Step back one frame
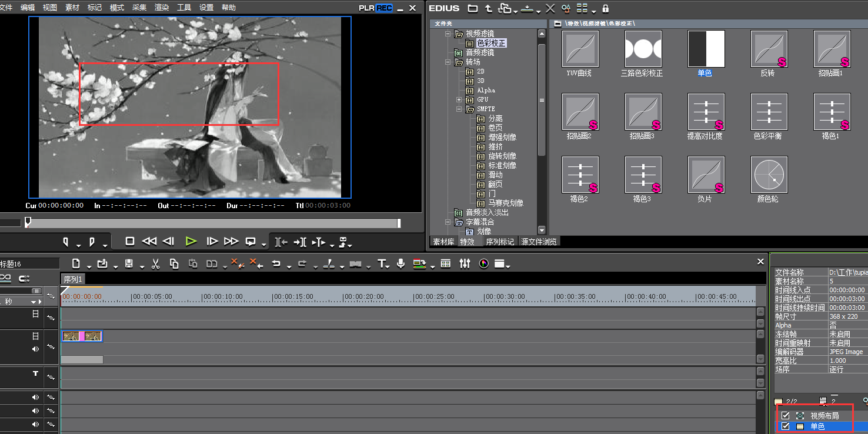Screen dimensions: 868x434 [x=169, y=241]
